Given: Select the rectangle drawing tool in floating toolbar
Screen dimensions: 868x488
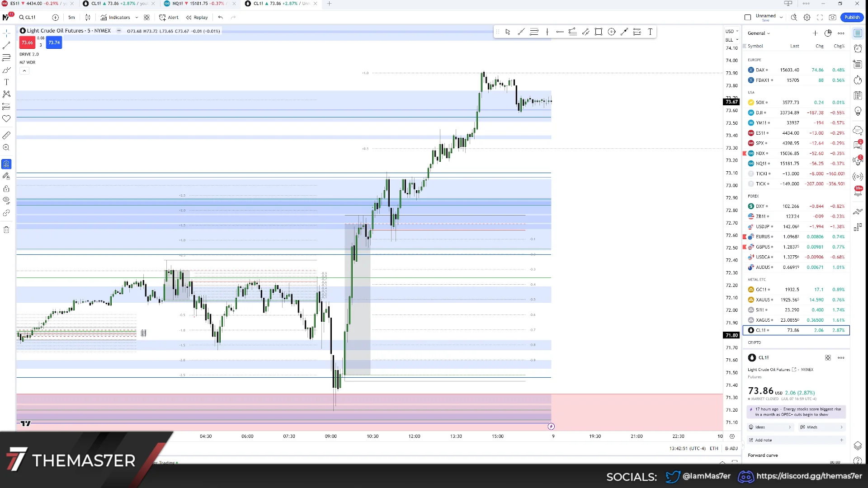Looking at the screenshot, I should coord(599,32).
